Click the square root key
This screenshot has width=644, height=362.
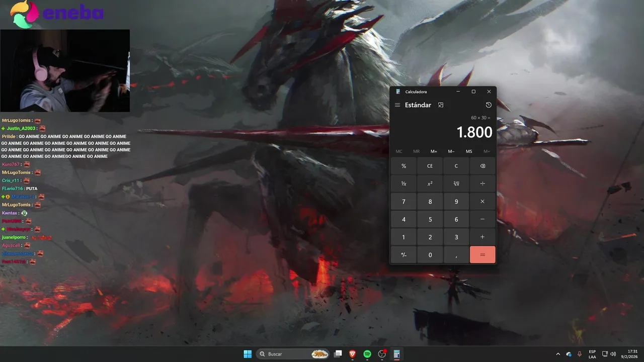(x=456, y=184)
